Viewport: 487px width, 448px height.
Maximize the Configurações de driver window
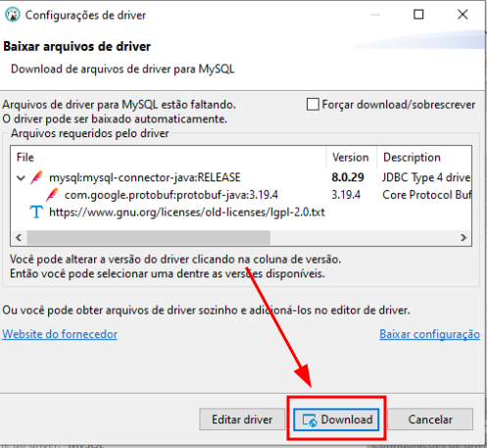tap(418, 15)
